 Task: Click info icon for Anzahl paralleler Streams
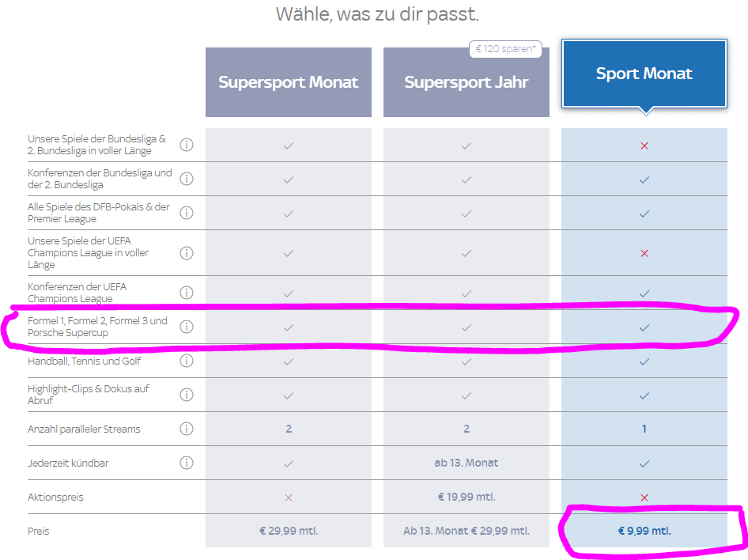click(187, 429)
